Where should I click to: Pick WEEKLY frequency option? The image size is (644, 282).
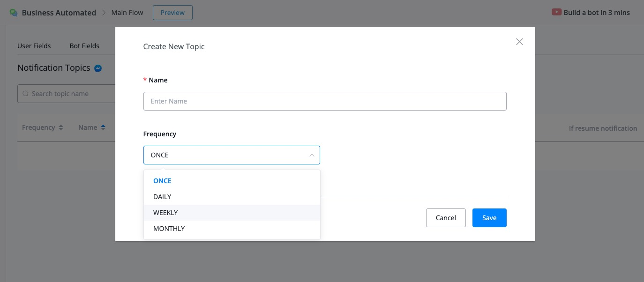(x=232, y=213)
